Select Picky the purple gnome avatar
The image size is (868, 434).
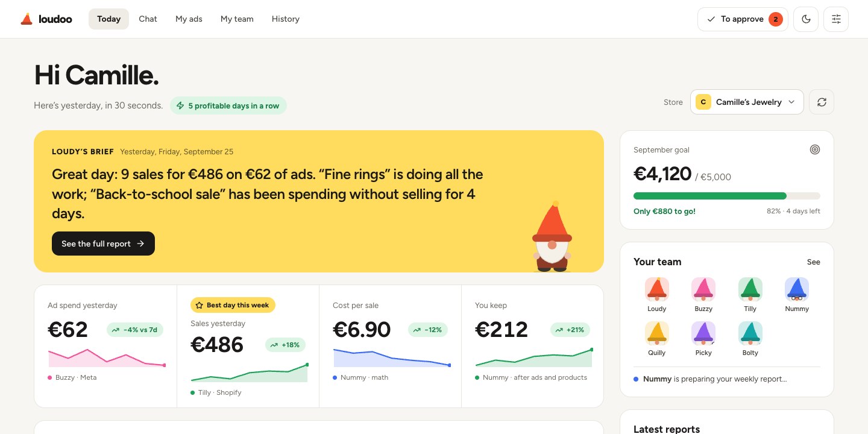coord(703,333)
